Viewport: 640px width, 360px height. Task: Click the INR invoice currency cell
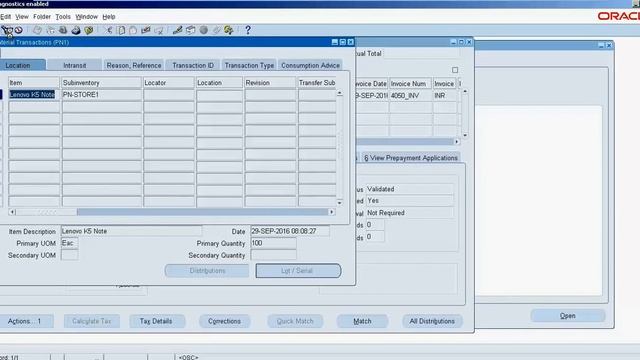tap(444, 96)
